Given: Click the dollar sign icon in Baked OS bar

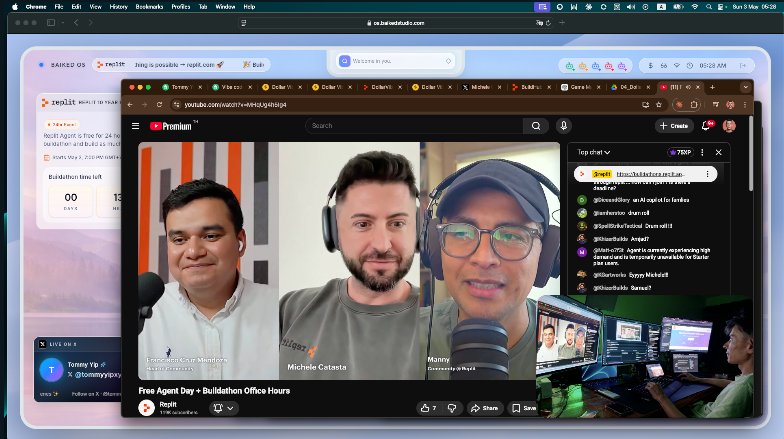Looking at the screenshot, I should coord(650,66).
